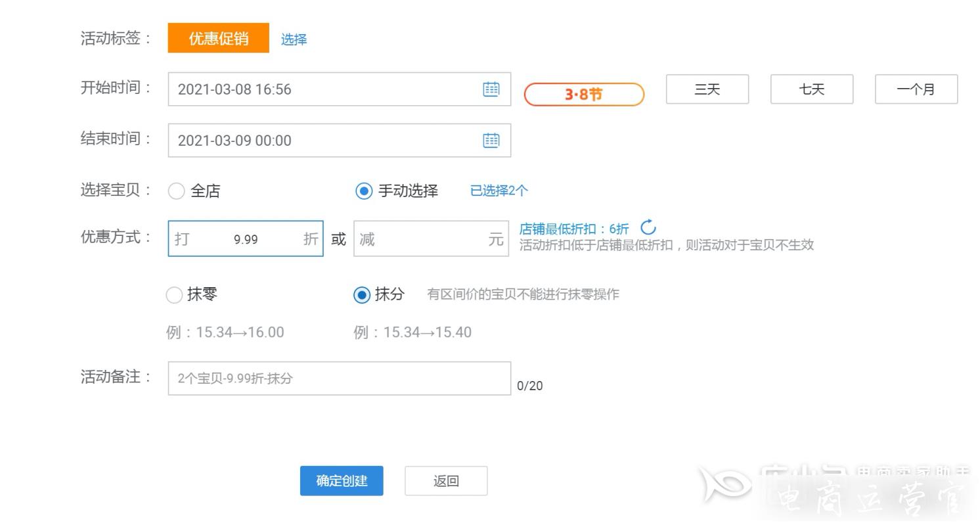
Task: Click the 例：15.34→16.00 example text
Action: pos(225,332)
